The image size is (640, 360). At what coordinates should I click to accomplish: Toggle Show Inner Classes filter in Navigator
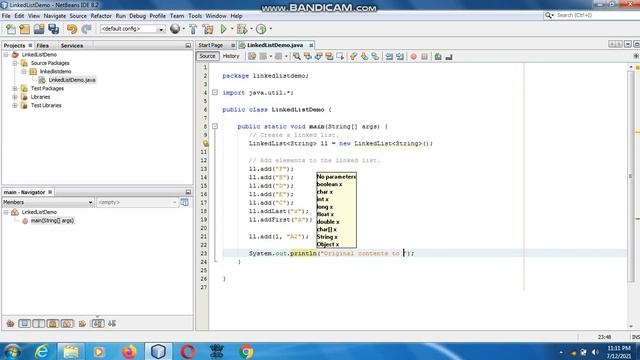(x=67, y=324)
